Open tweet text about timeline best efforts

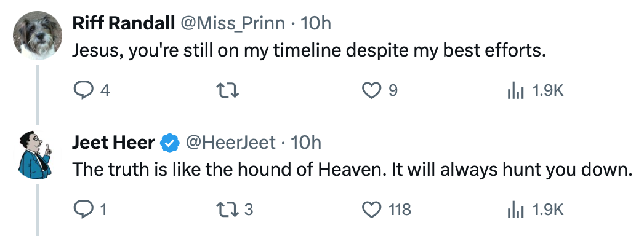click(309, 51)
